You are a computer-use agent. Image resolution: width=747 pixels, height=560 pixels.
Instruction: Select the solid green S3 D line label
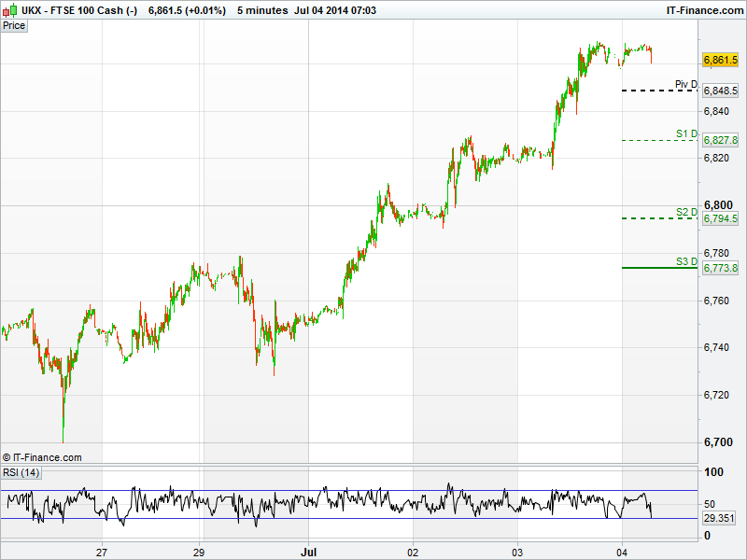coord(686,261)
